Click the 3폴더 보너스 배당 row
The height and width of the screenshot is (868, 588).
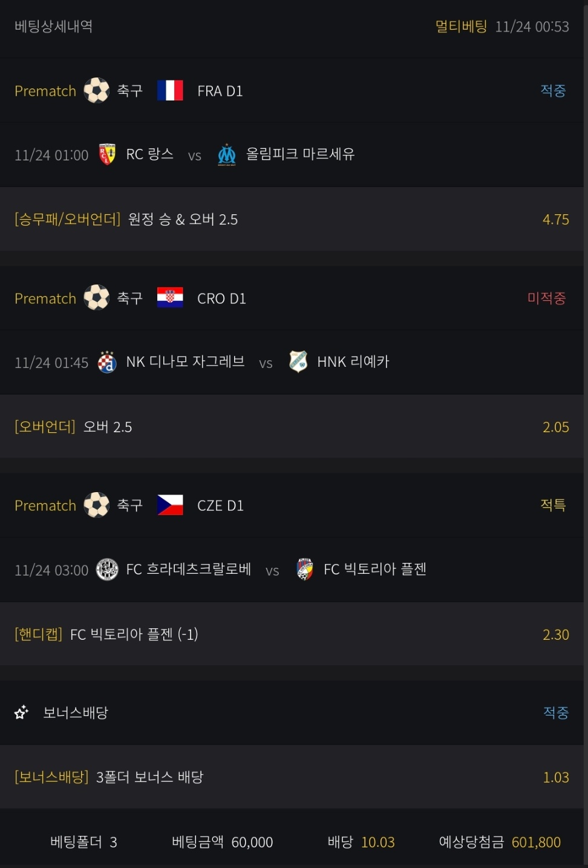coord(149,777)
